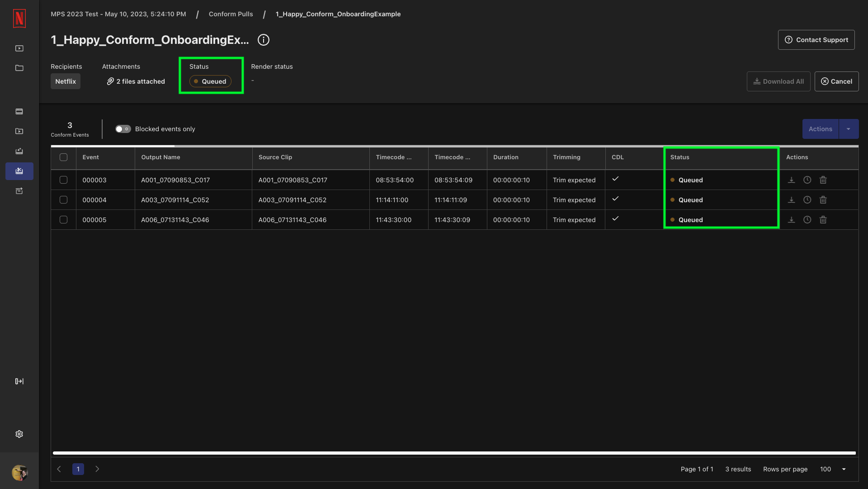Click page number 1 button
The image size is (868, 489).
78,469
